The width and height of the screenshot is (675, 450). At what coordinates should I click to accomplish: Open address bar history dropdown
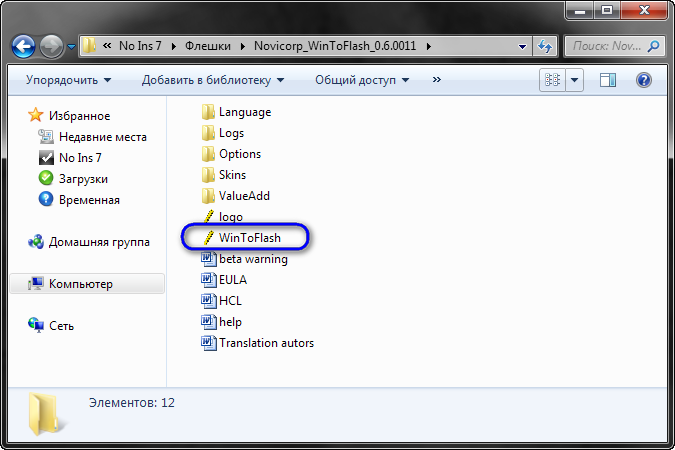522,46
